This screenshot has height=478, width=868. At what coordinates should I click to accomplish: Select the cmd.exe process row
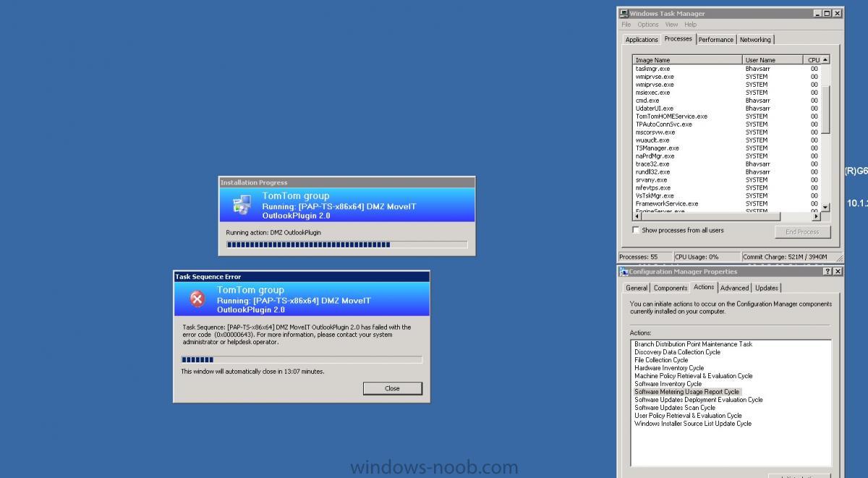pyautogui.click(x=727, y=100)
